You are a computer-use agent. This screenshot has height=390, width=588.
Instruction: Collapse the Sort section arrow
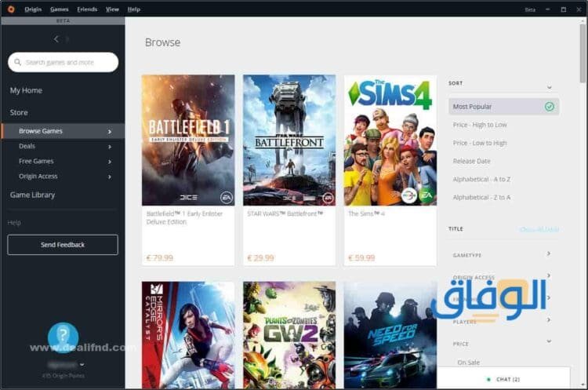(549, 87)
